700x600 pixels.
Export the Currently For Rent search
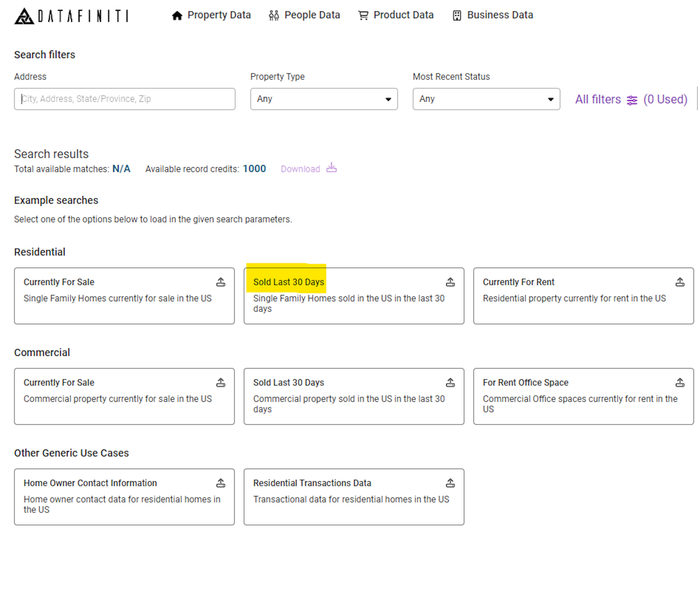[680, 282]
